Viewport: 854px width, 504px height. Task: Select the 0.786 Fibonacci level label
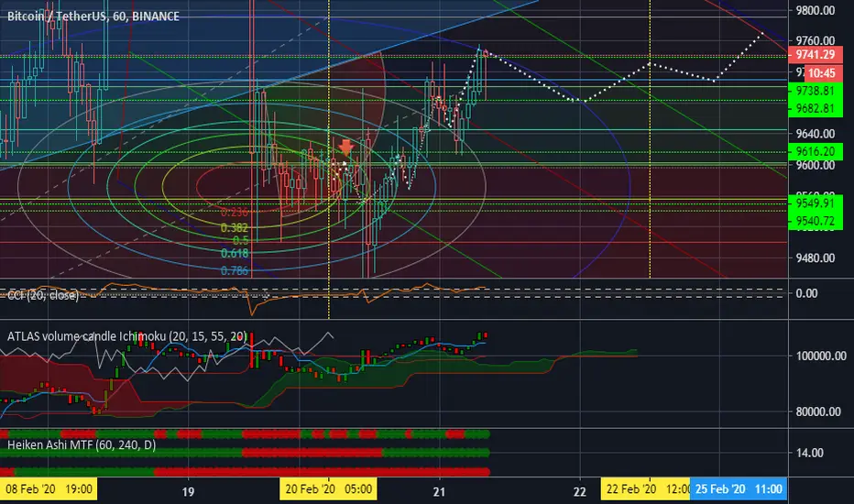[x=235, y=271]
